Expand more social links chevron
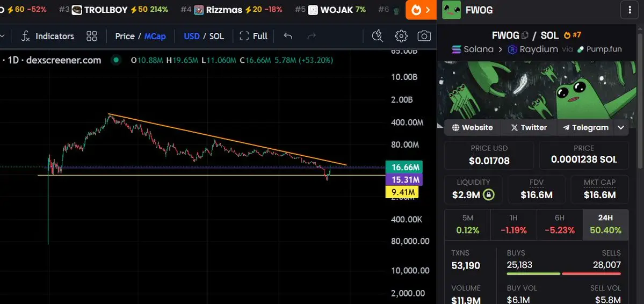 620,127
